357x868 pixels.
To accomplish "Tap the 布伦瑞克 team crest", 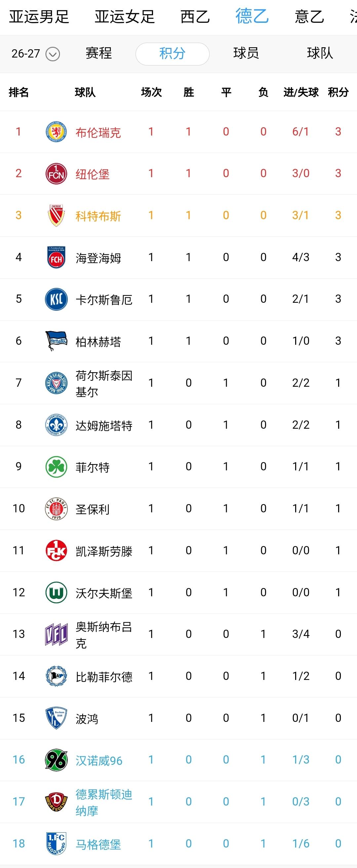I will click(x=56, y=132).
